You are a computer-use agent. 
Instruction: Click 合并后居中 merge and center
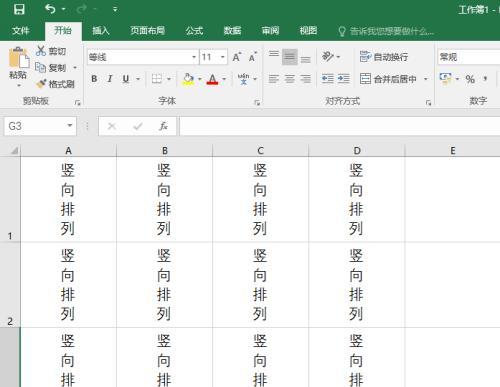388,79
